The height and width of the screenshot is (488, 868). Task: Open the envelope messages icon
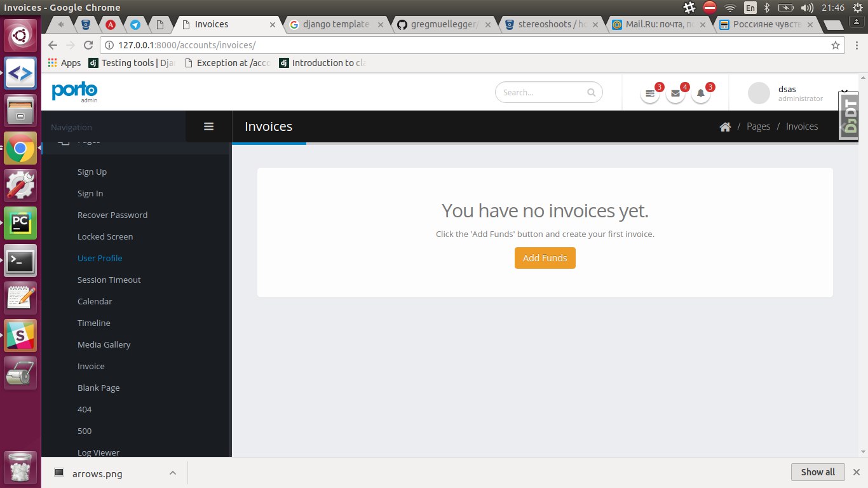click(675, 93)
